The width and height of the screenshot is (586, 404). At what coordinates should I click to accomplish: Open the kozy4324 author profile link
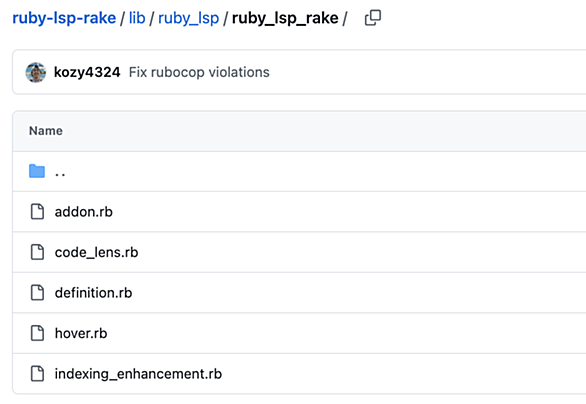click(87, 72)
